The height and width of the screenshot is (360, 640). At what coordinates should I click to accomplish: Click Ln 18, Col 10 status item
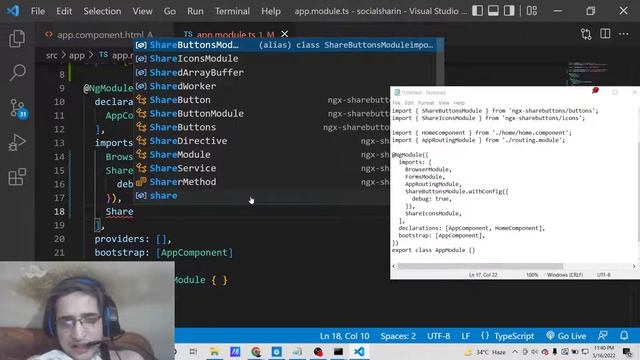click(344, 336)
